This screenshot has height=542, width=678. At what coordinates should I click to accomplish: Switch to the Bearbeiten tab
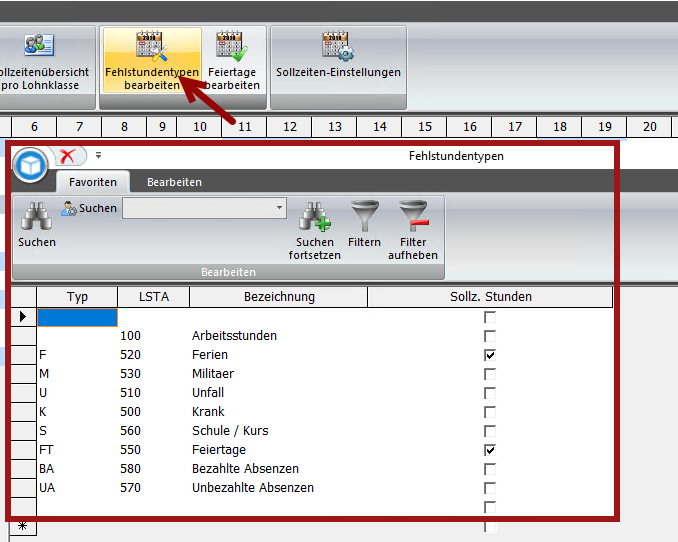pyautogui.click(x=174, y=182)
